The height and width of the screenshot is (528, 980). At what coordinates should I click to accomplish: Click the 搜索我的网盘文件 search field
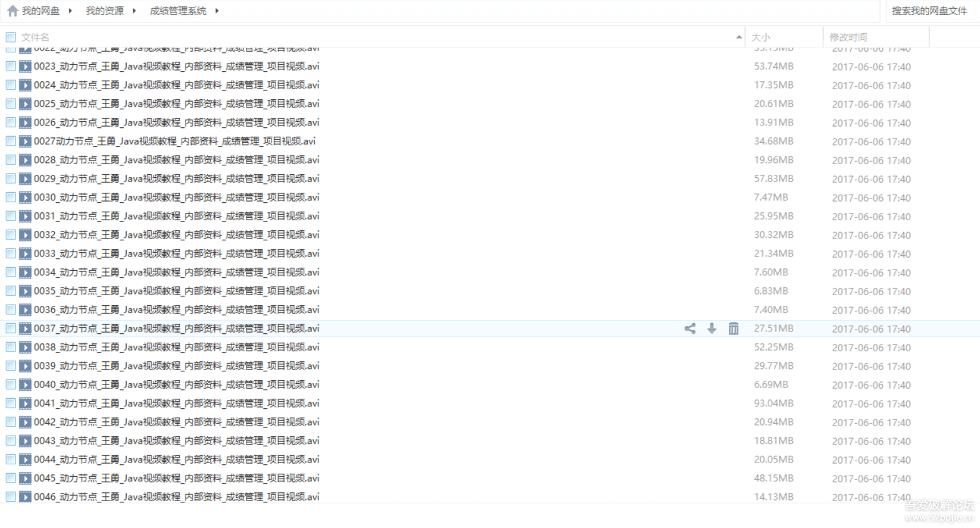pyautogui.click(x=933, y=11)
